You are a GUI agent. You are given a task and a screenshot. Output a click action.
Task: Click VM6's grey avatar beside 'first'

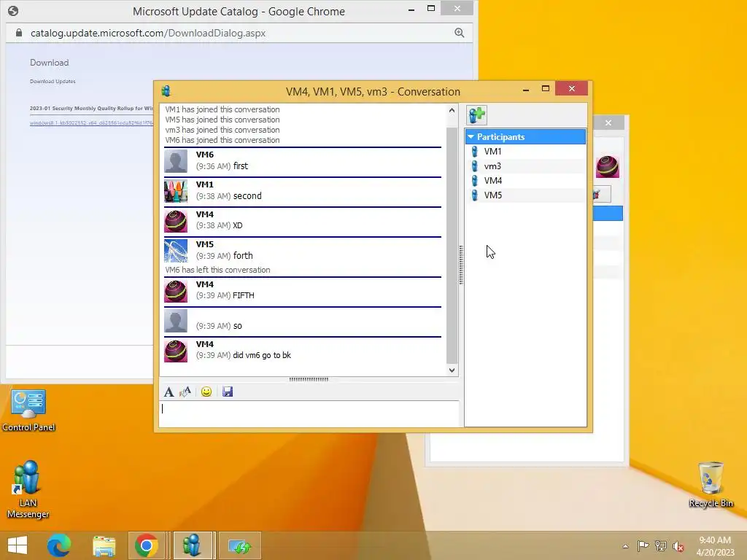pyautogui.click(x=176, y=161)
